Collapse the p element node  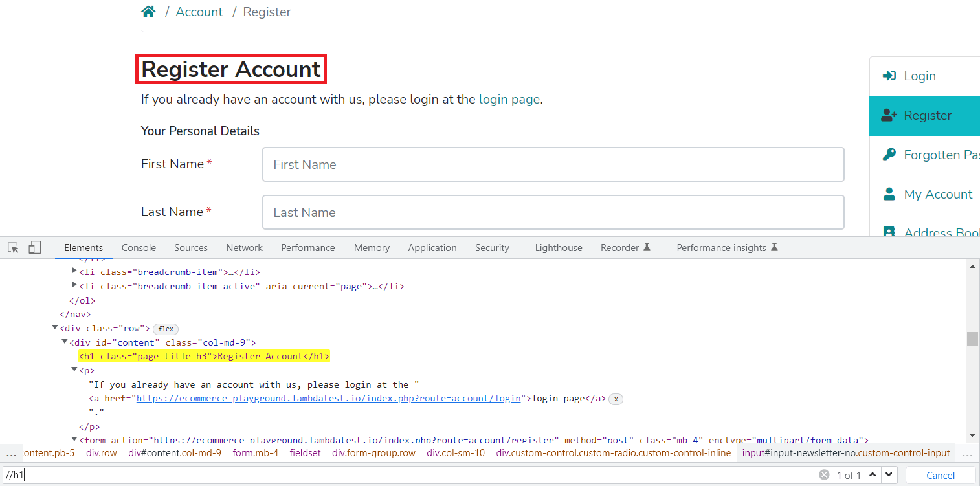tap(74, 370)
